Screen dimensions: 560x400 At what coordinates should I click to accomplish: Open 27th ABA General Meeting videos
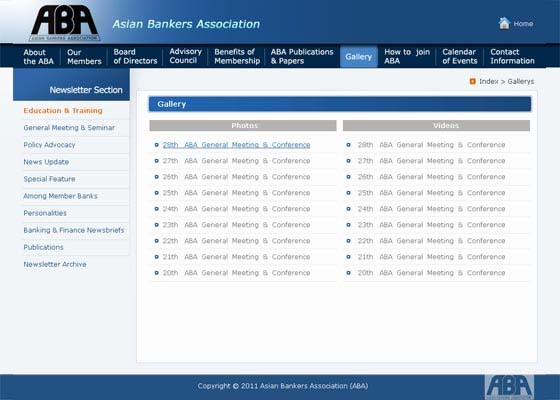pyautogui.click(x=431, y=161)
